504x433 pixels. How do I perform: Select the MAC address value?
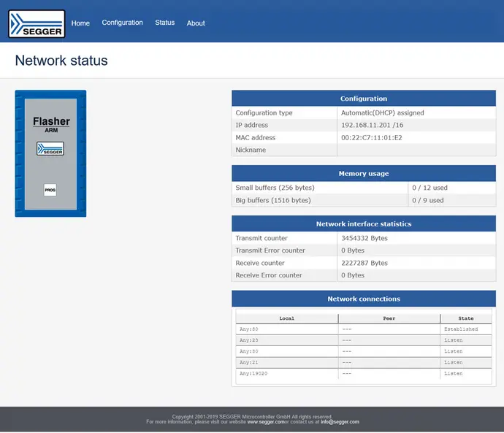pyautogui.click(x=371, y=138)
